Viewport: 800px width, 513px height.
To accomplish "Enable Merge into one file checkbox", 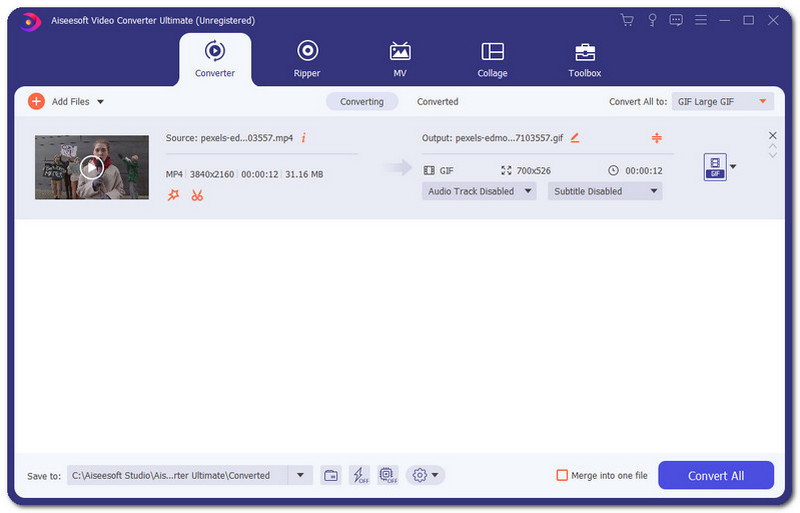I will coord(562,475).
